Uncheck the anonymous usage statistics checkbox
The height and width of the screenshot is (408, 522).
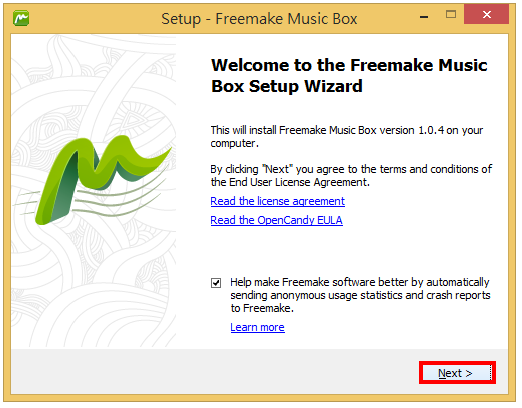216,283
